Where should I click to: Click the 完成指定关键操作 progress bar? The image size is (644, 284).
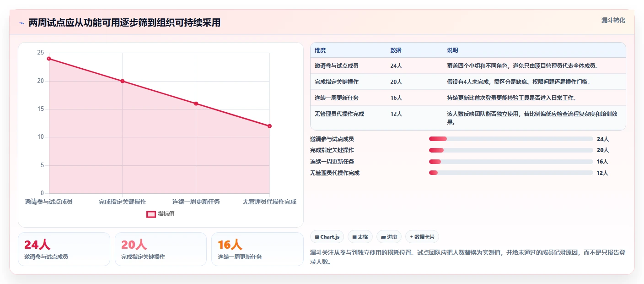[511, 150]
